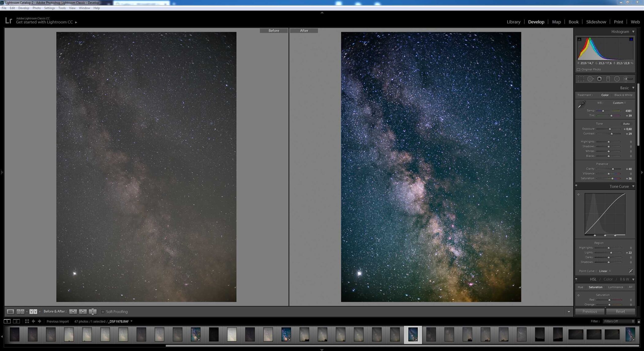Toggle the Tone Curve panel switch

[x=576, y=186]
